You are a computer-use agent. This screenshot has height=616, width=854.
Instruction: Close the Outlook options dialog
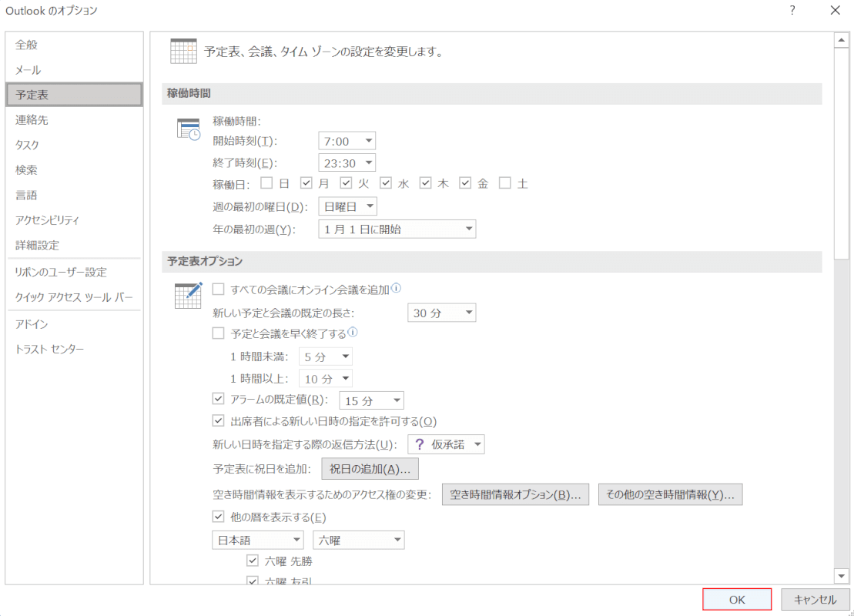coord(835,10)
